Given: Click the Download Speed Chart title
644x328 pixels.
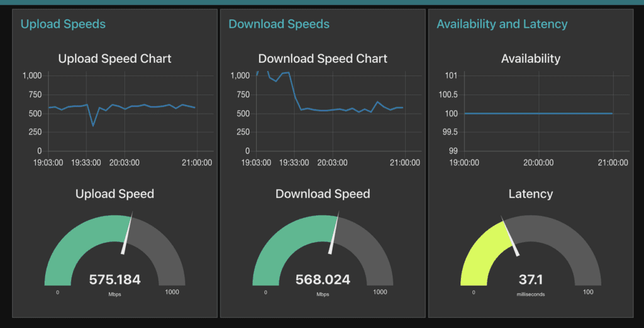Looking at the screenshot, I should pos(323,58).
